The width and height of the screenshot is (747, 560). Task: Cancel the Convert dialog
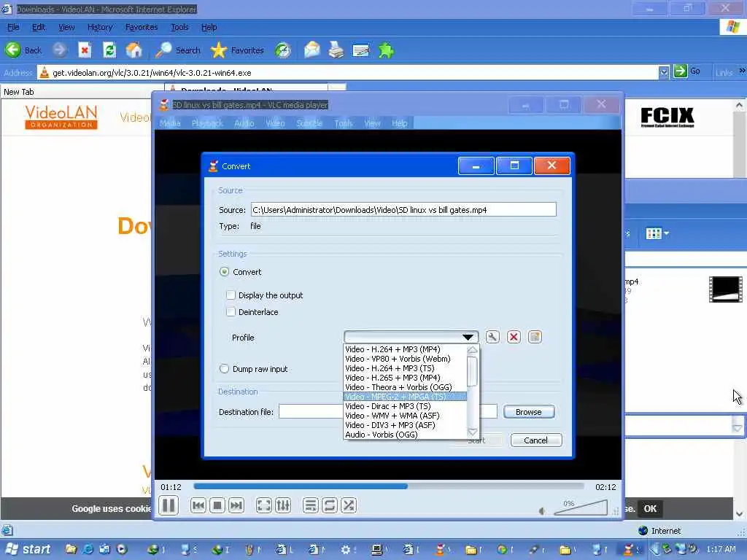tap(536, 440)
